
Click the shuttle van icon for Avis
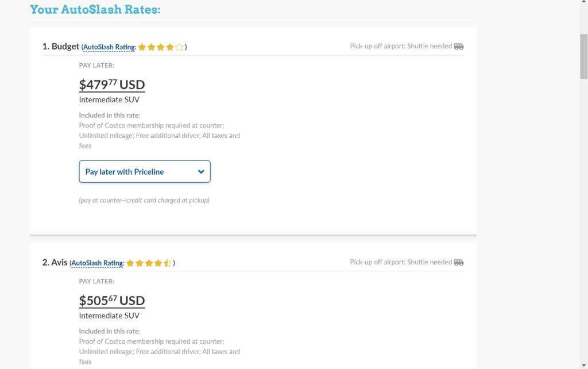459,263
